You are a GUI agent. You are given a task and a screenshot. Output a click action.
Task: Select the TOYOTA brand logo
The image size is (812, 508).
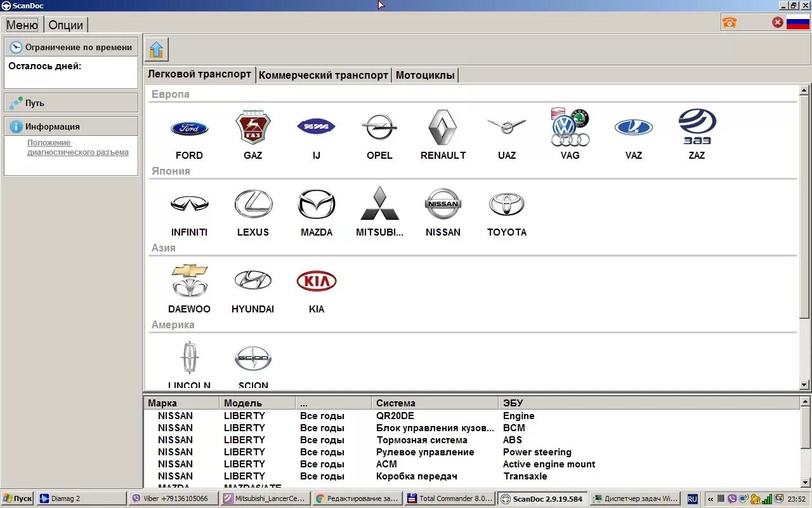click(506, 204)
